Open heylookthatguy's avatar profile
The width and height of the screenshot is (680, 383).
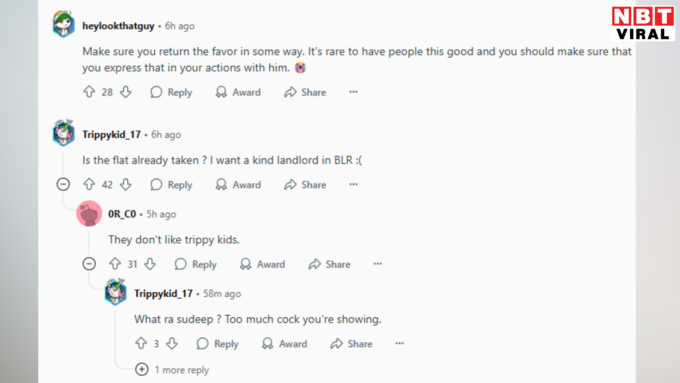click(x=63, y=24)
